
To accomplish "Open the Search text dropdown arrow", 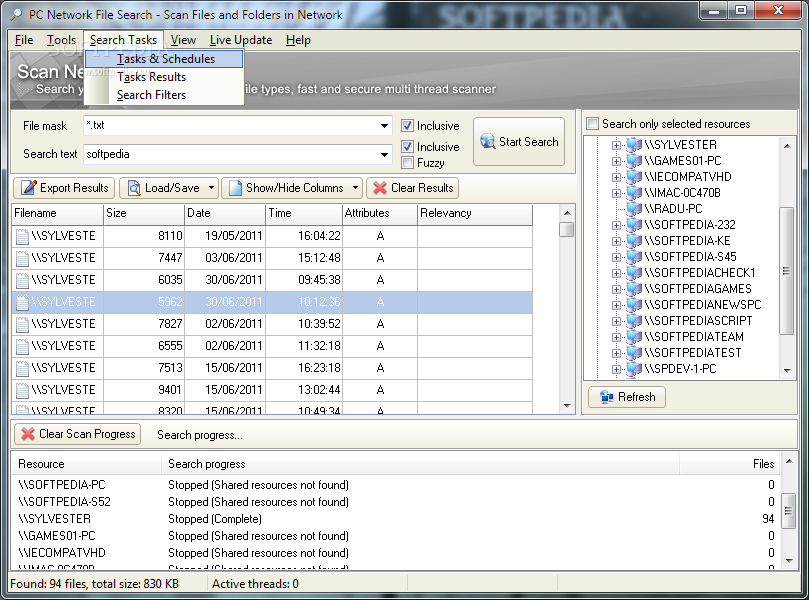I will pyautogui.click(x=384, y=154).
